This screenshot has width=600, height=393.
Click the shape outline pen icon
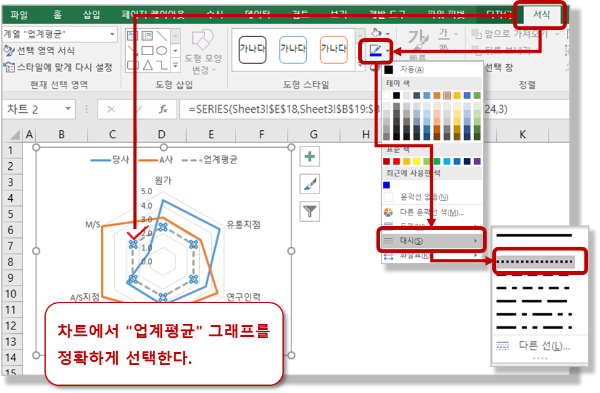[x=375, y=51]
